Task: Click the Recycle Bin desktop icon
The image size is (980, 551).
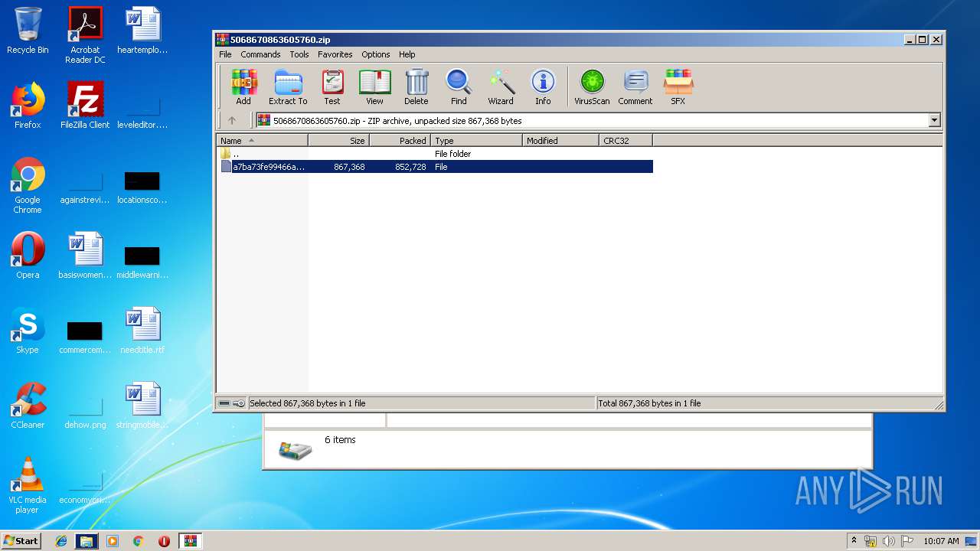Action: pyautogui.click(x=28, y=31)
